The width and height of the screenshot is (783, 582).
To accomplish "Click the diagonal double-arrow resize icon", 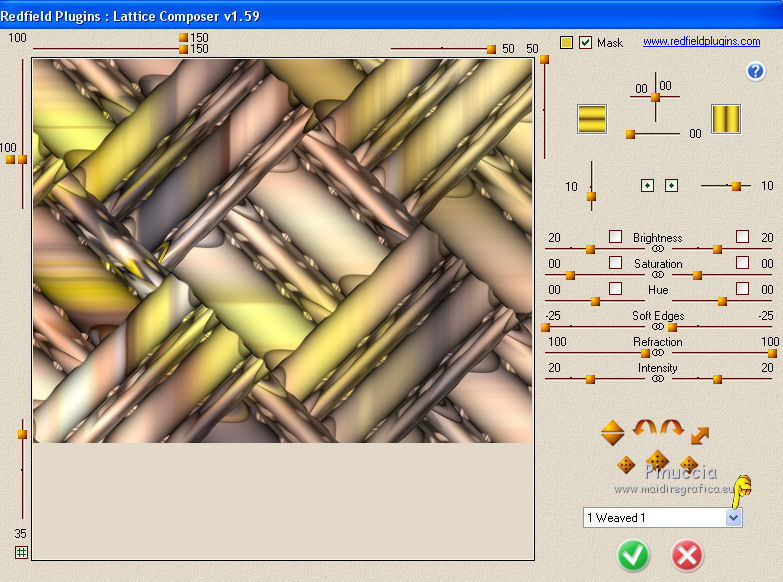I will [x=700, y=435].
